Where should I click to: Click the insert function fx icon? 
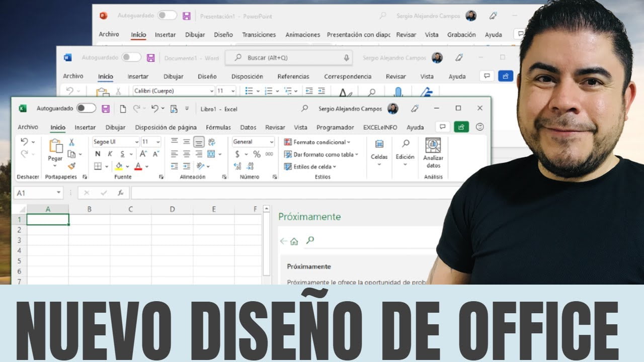(120, 193)
